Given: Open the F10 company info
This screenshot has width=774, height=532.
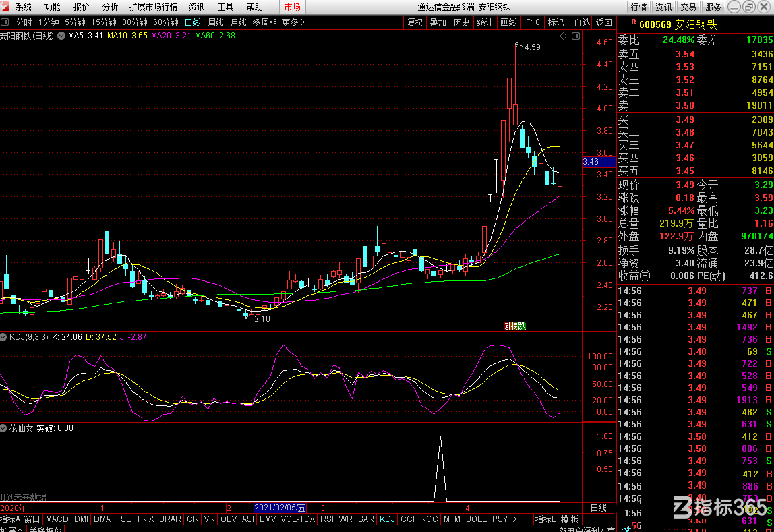Looking at the screenshot, I should pos(533,22).
